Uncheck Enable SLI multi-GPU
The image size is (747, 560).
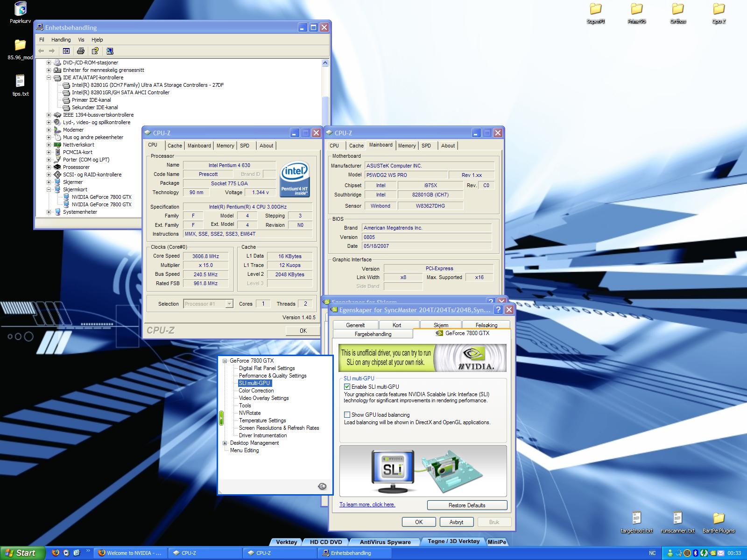tap(347, 386)
